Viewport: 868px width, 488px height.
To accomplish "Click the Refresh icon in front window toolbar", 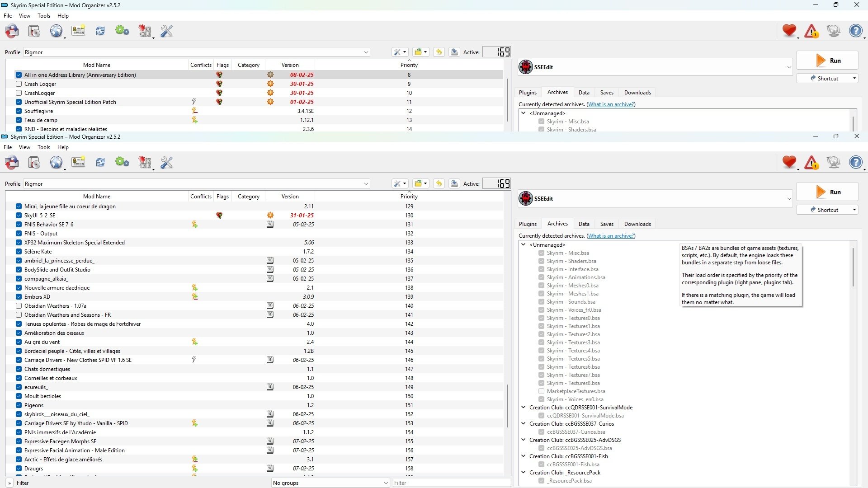I will (x=100, y=163).
